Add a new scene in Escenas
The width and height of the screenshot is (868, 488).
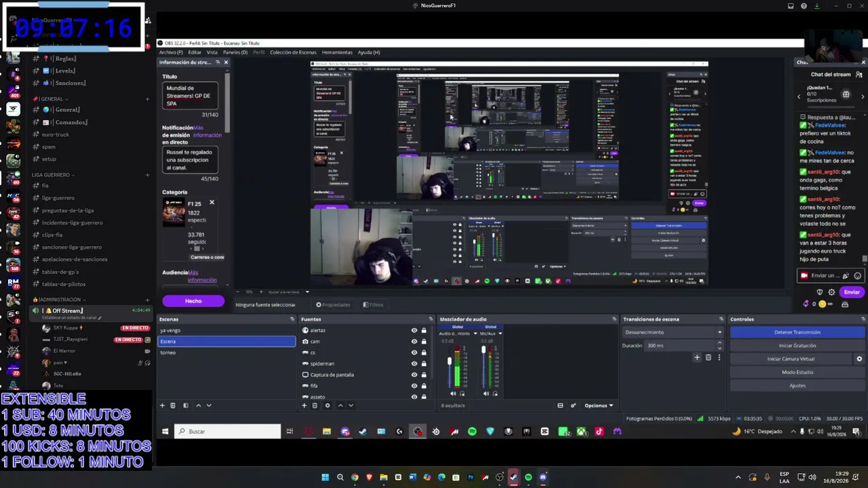point(162,405)
